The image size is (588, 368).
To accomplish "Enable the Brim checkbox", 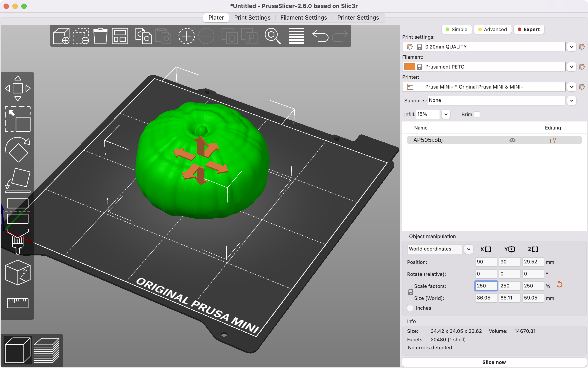I will click(477, 114).
